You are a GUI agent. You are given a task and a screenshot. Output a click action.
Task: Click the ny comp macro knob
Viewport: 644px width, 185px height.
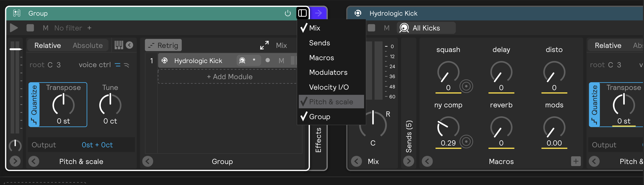click(x=448, y=127)
